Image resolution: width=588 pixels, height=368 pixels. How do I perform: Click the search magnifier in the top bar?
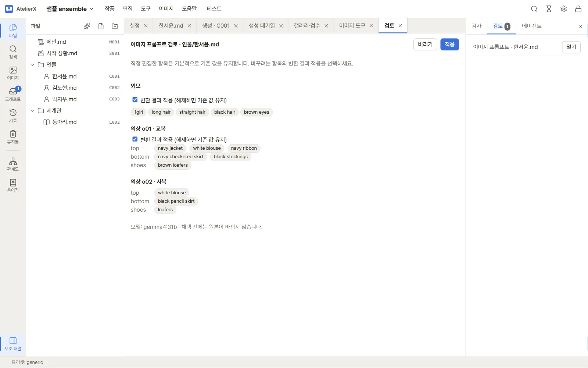(534, 9)
